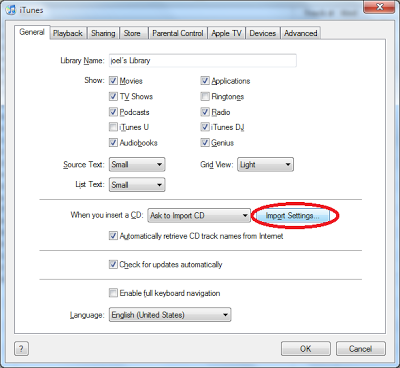The height and width of the screenshot is (368, 400).
Task: Click the 'Language:' label
Action: (x=87, y=315)
